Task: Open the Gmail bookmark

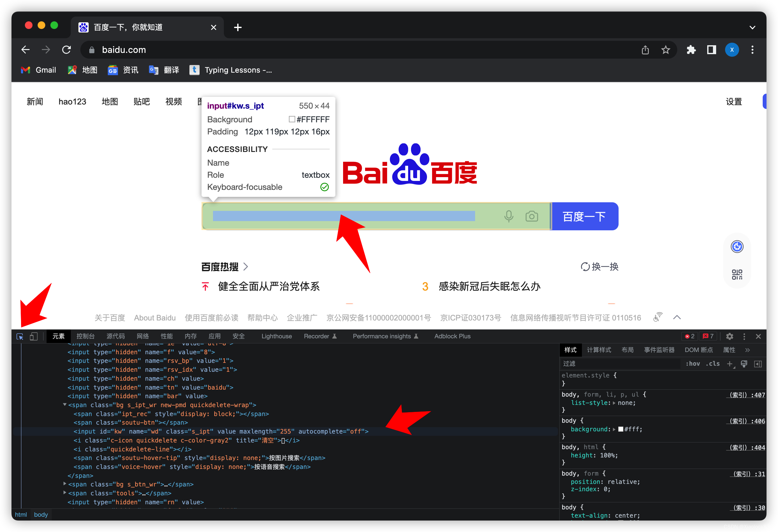Action: pos(39,70)
